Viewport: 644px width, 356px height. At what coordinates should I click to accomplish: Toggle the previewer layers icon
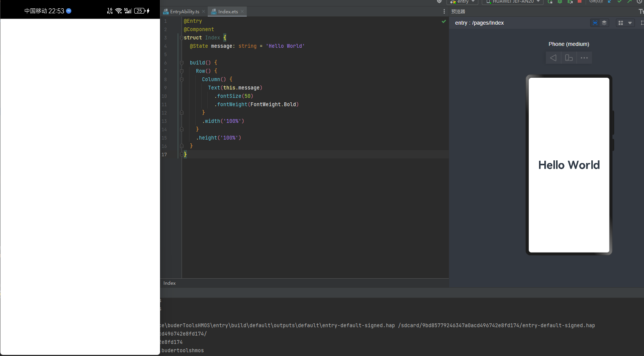pos(604,23)
